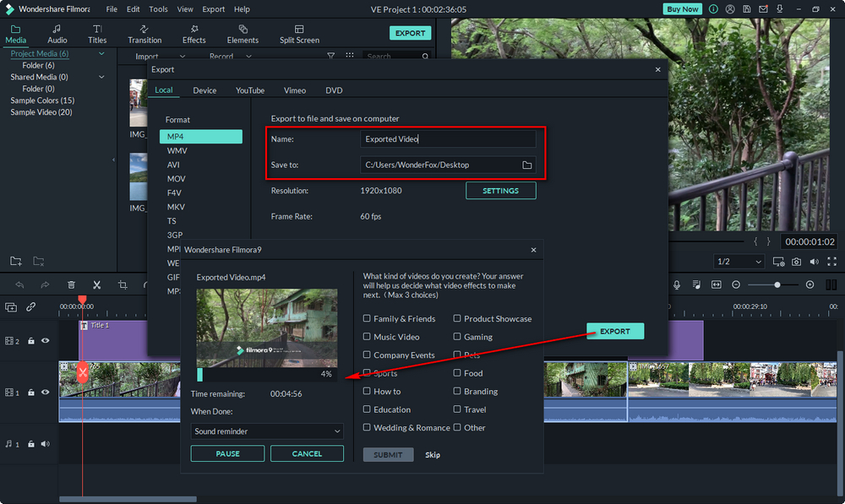Switch to the DVD export tab

[x=334, y=90]
